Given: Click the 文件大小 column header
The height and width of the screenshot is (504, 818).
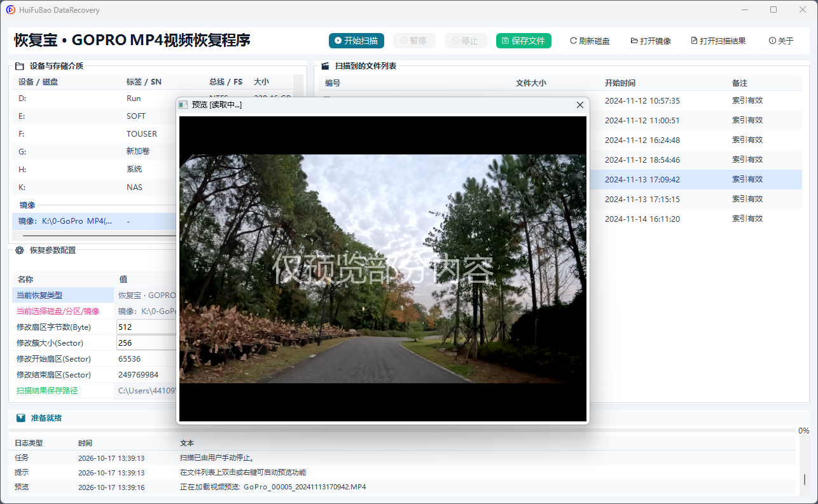Looking at the screenshot, I should pos(530,83).
